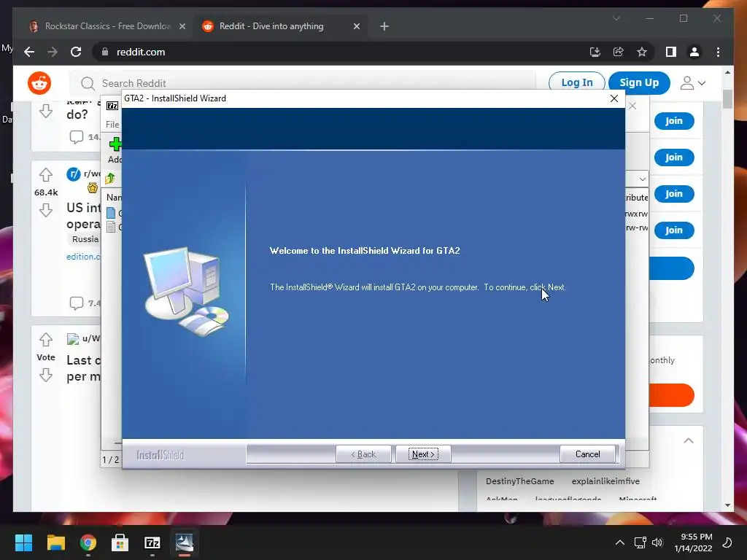Open the File menu in 7-Zip window
This screenshot has height=560, width=747.
112,124
